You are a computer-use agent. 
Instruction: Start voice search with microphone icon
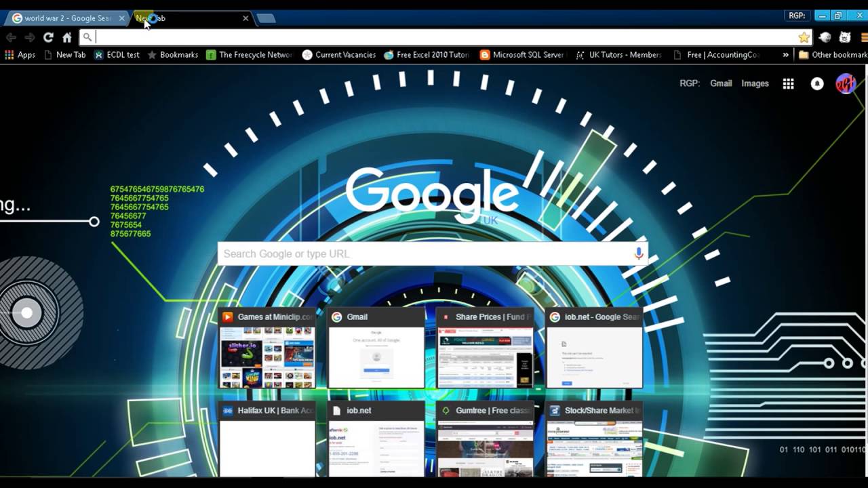pos(639,253)
